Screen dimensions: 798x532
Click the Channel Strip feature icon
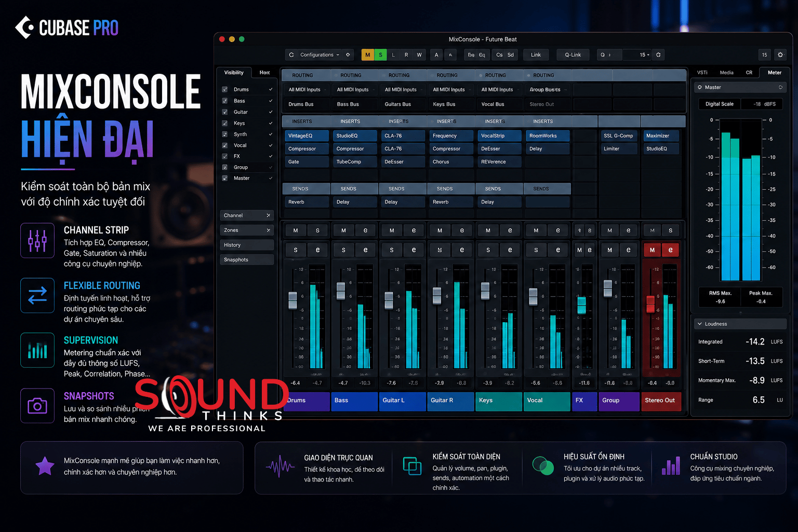pos(37,241)
